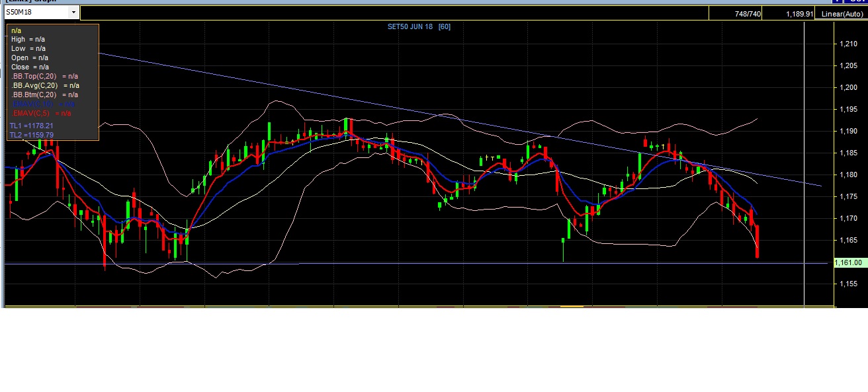
Task: Click the Linear(Auto) scale button
Action: click(840, 13)
